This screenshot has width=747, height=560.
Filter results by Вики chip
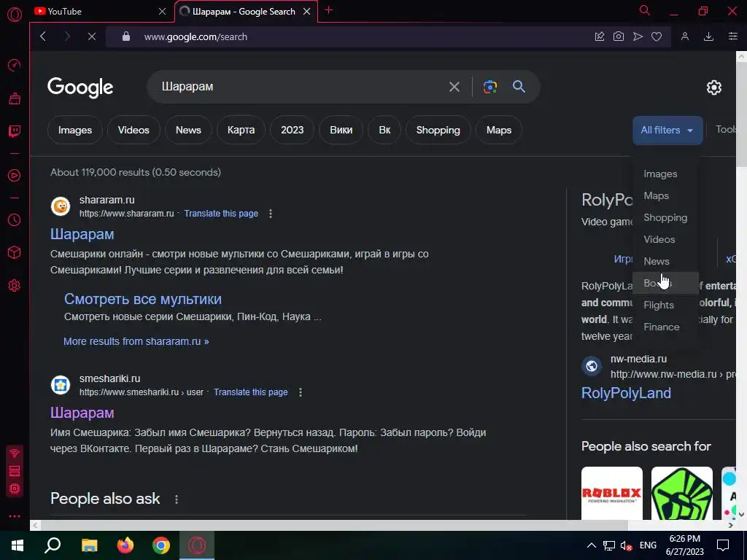pyautogui.click(x=341, y=130)
